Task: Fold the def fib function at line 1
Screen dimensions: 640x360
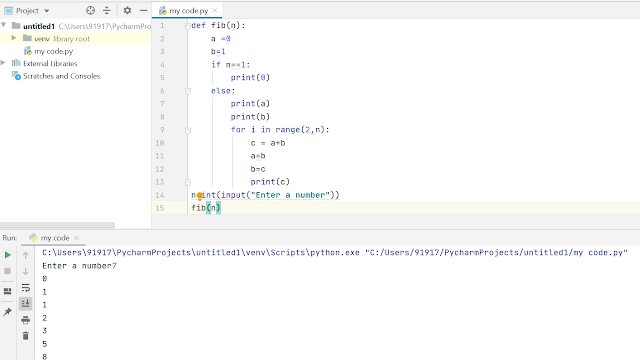Action: coord(188,26)
